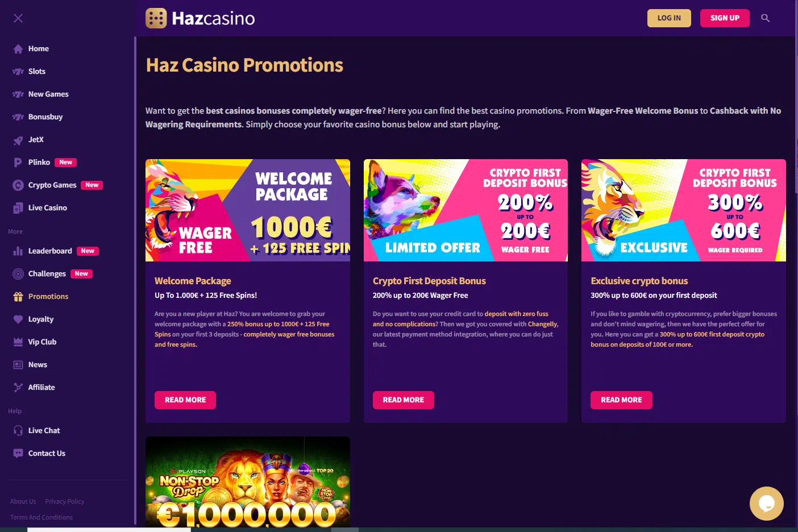Open the Loyalty heart icon

click(18, 319)
